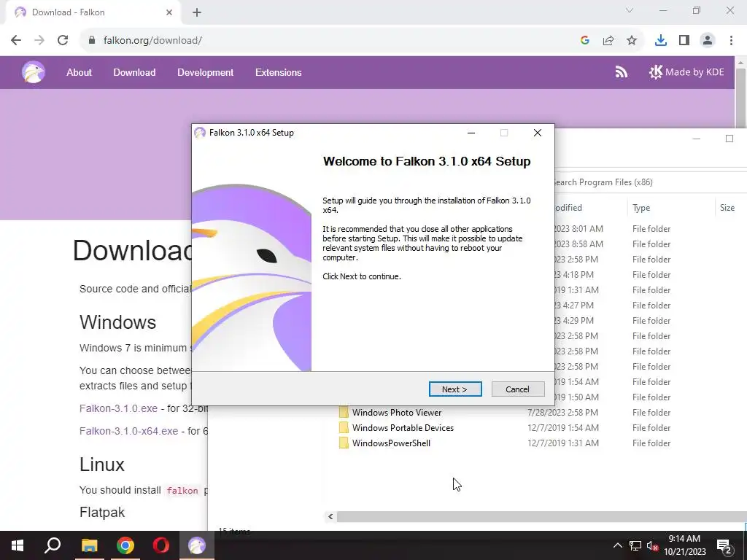Click the 12/7/2019 1:54 AM date of Windows Portable Devices
The width and height of the screenshot is (747, 560).
(x=563, y=427)
